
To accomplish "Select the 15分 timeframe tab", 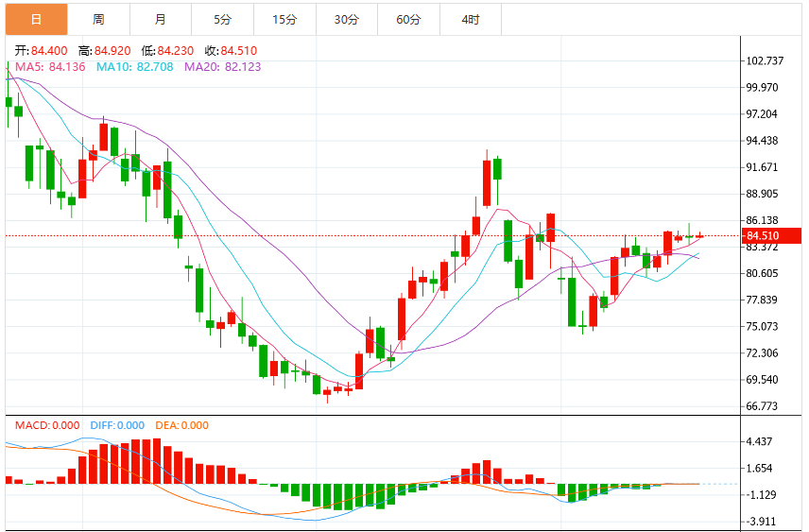I will (x=284, y=20).
